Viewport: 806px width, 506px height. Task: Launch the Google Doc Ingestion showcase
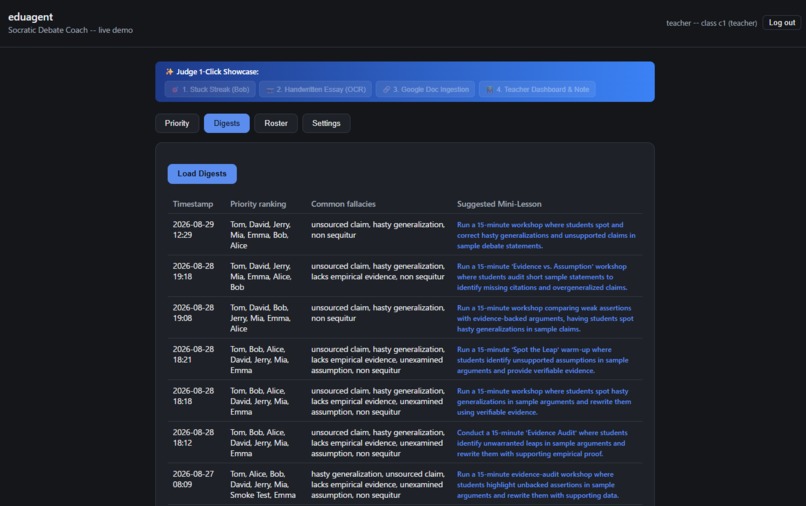coord(426,89)
